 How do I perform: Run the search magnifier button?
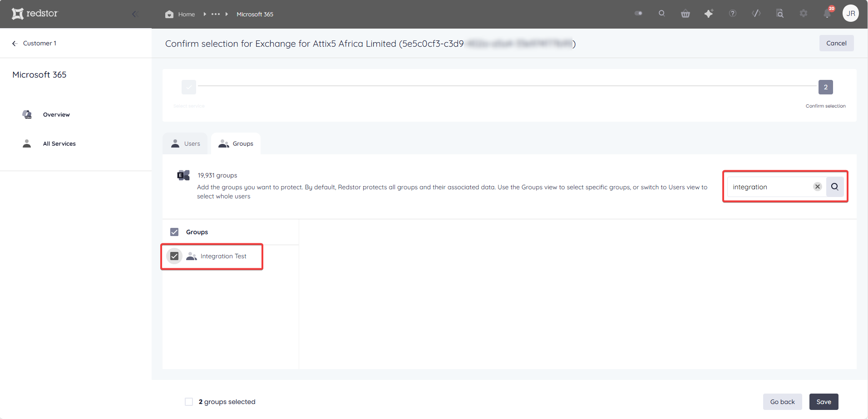tap(835, 187)
